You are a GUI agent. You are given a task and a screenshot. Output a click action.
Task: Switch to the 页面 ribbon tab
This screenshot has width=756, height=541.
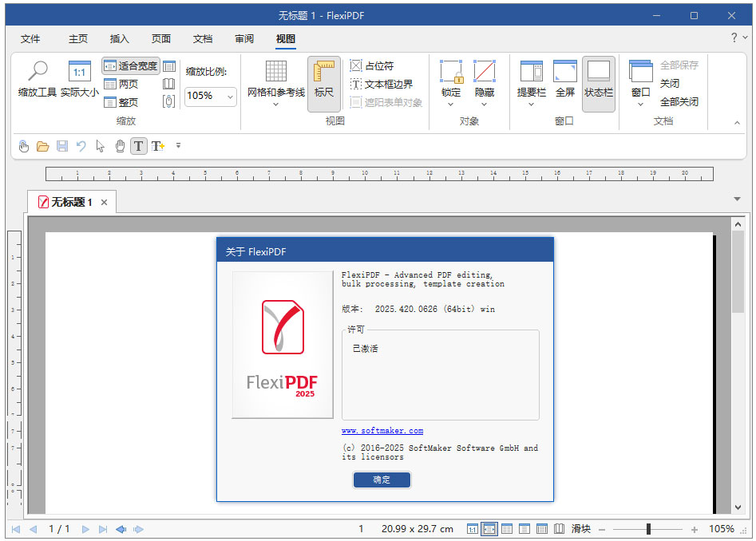click(161, 39)
